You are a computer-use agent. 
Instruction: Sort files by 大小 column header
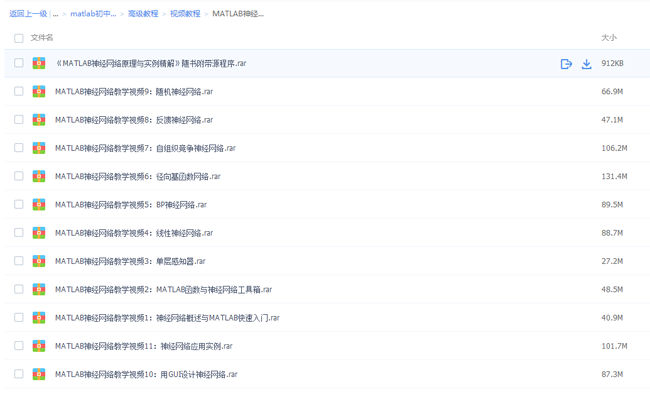609,38
